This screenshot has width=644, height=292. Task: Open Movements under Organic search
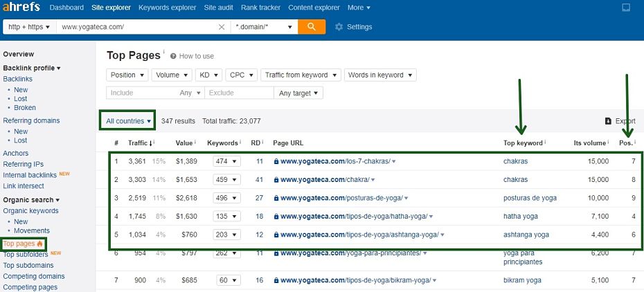tap(32, 230)
